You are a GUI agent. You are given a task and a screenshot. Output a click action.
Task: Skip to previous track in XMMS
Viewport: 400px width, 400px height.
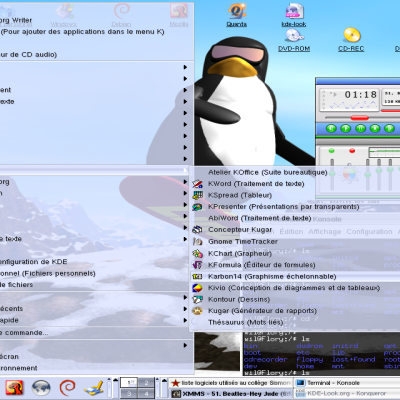pos(331,128)
